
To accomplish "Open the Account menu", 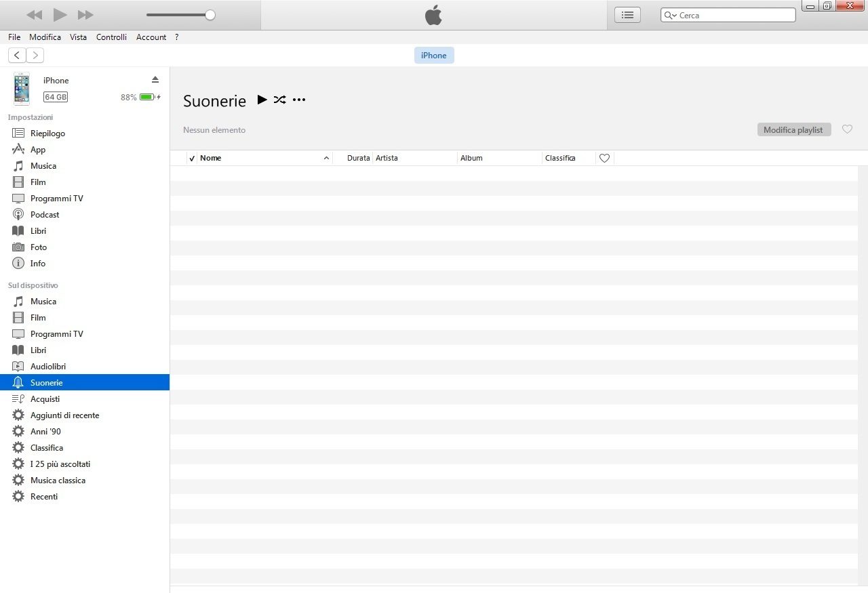I will point(151,37).
